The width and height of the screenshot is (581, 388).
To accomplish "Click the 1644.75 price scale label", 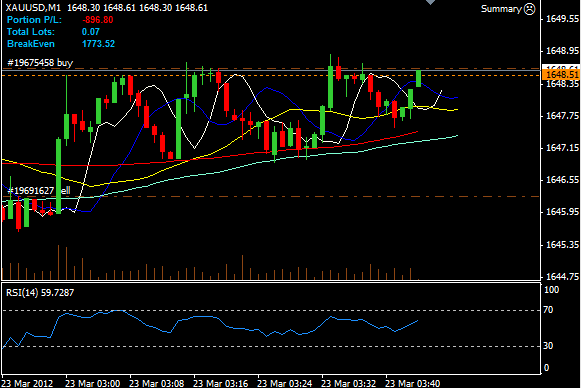I will coord(562,276).
